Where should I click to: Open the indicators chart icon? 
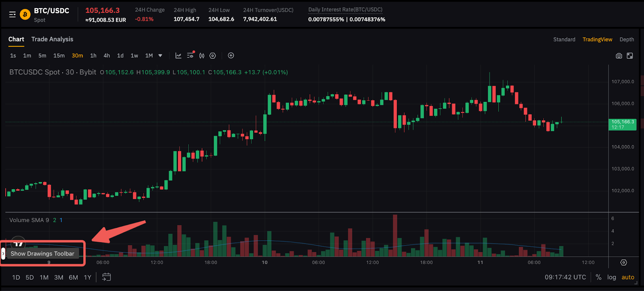click(x=178, y=56)
